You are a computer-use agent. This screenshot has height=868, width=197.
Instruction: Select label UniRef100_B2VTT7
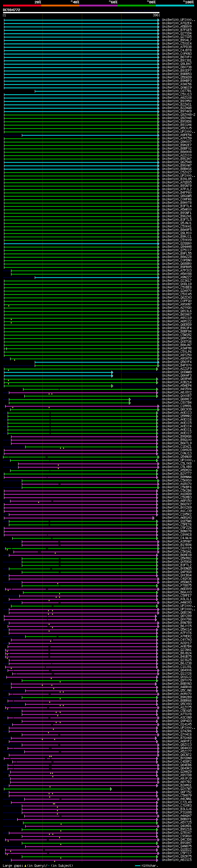[177, 474]
